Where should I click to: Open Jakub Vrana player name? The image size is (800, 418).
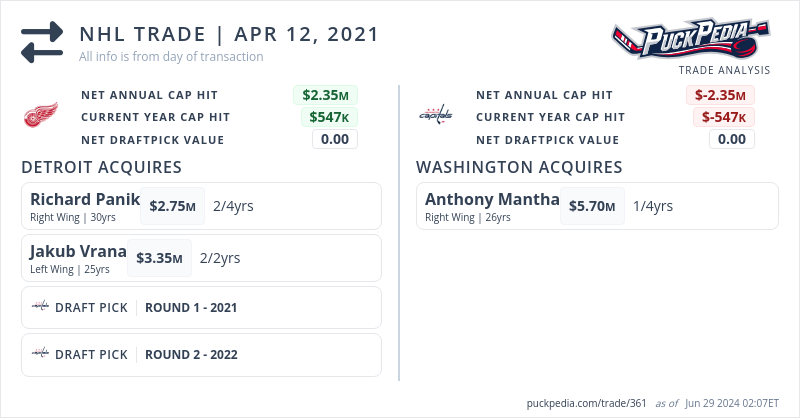pyautogui.click(x=78, y=251)
